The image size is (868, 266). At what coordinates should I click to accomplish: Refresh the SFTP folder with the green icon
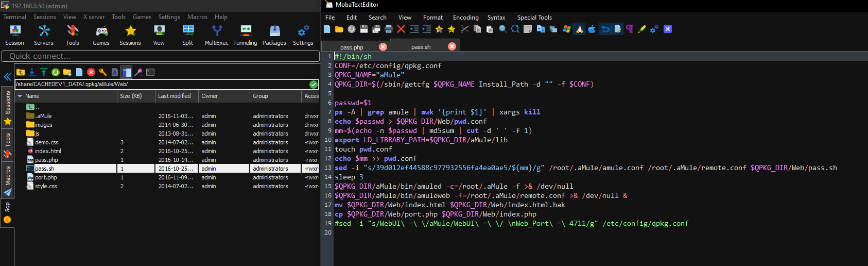coord(55,72)
